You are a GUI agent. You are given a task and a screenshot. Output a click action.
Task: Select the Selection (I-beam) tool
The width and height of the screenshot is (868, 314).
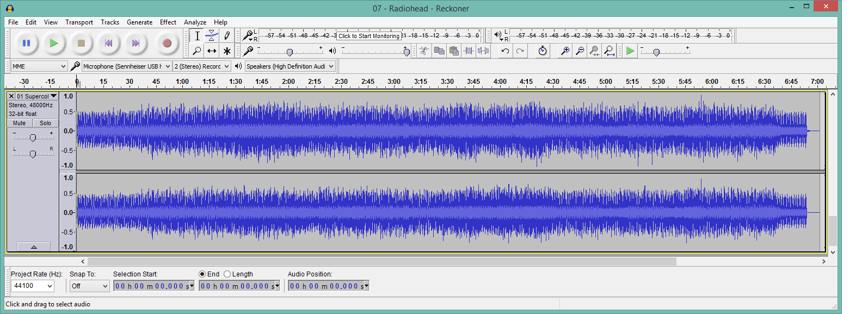tap(197, 36)
